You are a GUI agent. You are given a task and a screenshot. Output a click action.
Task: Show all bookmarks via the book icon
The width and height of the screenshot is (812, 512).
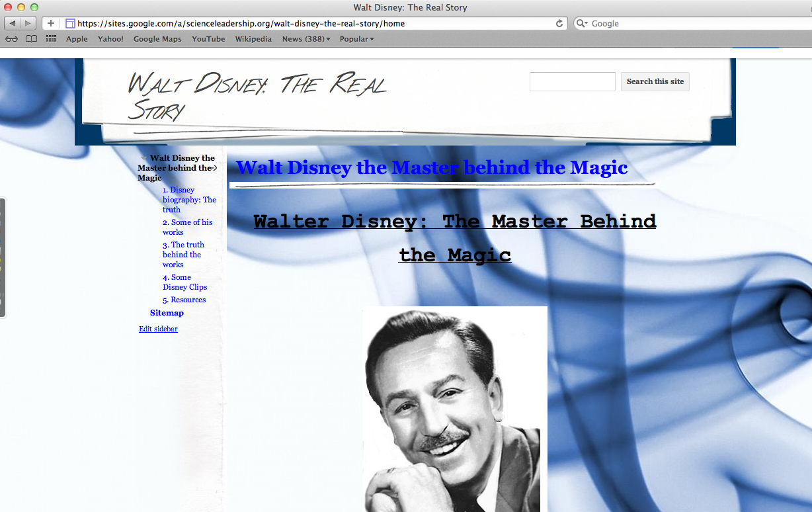31,39
